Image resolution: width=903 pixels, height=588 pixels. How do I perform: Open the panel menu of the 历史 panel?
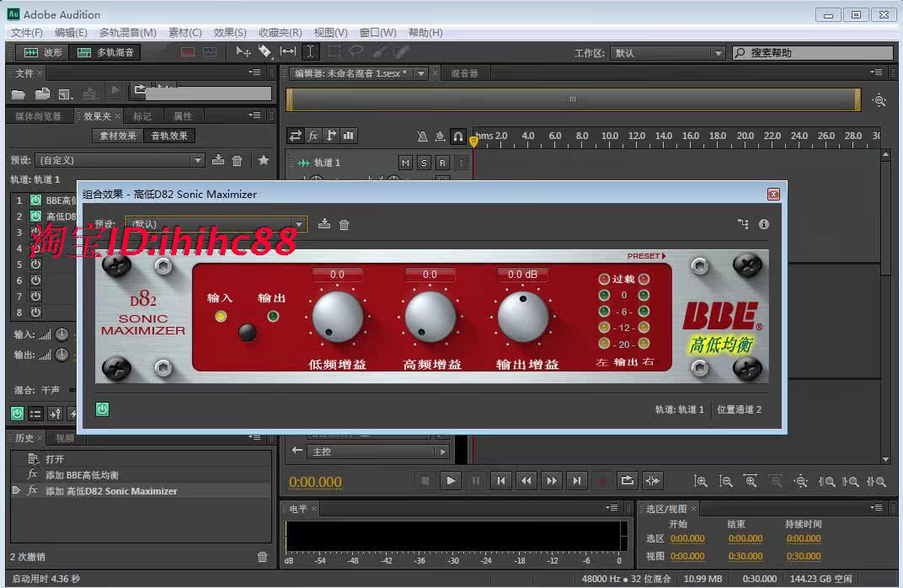pos(254,437)
